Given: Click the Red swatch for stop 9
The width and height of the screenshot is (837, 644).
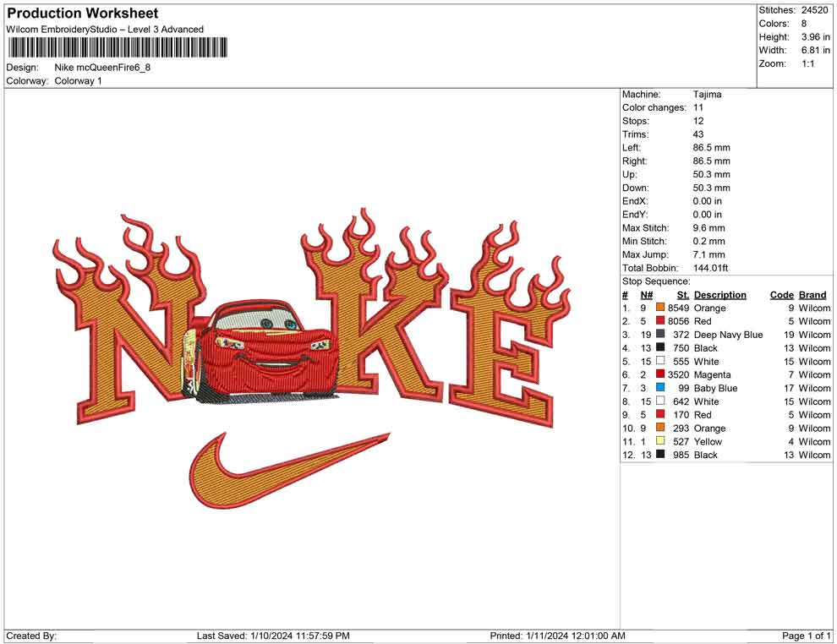Looking at the screenshot, I should (x=660, y=414).
